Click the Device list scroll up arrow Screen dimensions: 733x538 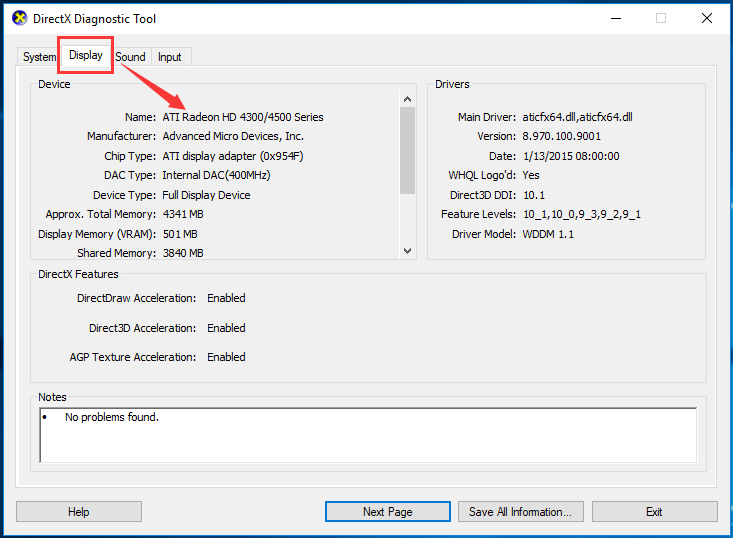(x=407, y=99)
